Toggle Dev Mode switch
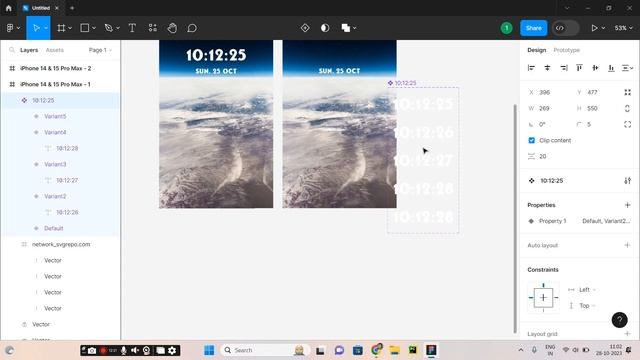 click(x=565, y=28)
